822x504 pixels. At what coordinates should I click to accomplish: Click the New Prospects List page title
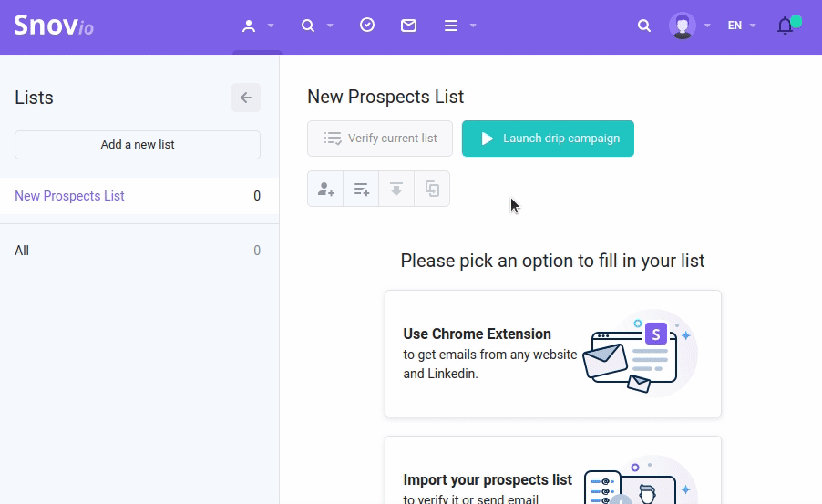click(x=385, y=97)
